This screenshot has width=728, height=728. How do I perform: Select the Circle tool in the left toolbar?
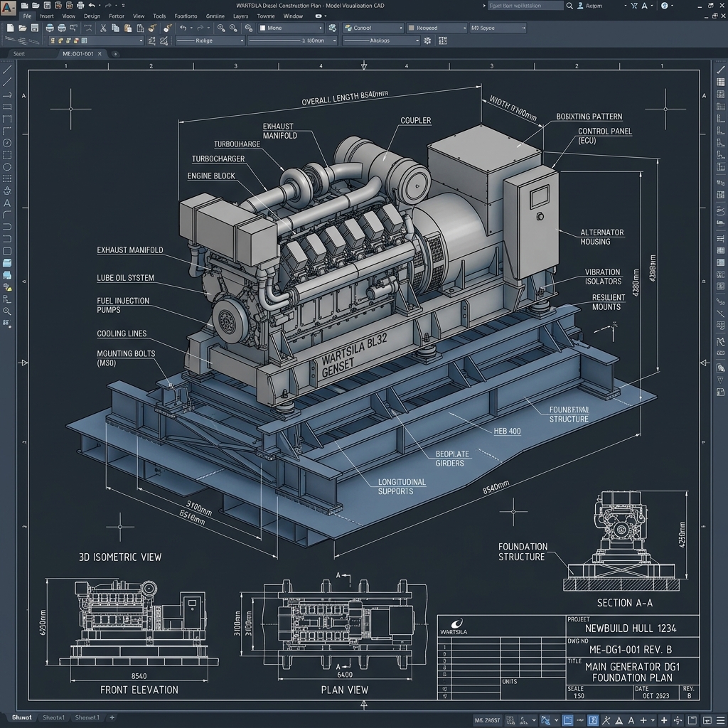(x=7, y=143)
